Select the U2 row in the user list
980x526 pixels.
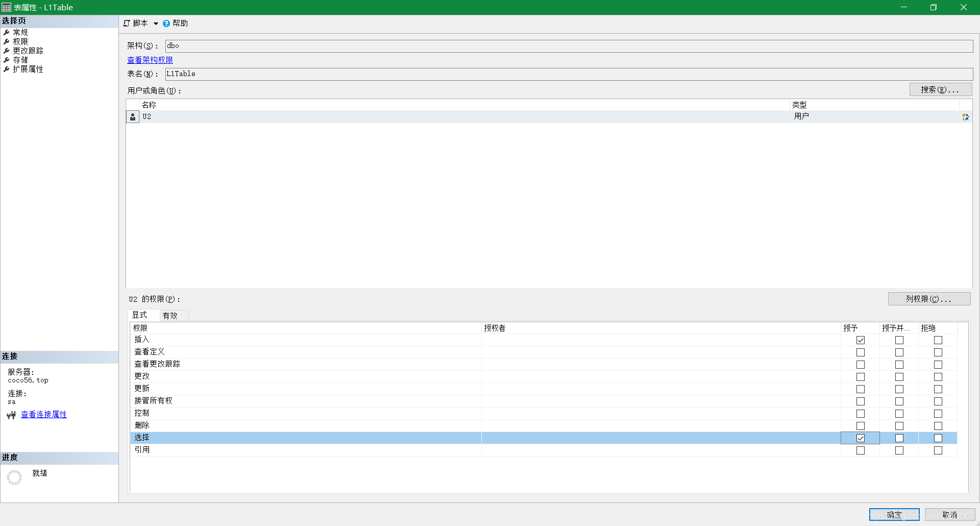pyautogui.click(x=549, y=117)
